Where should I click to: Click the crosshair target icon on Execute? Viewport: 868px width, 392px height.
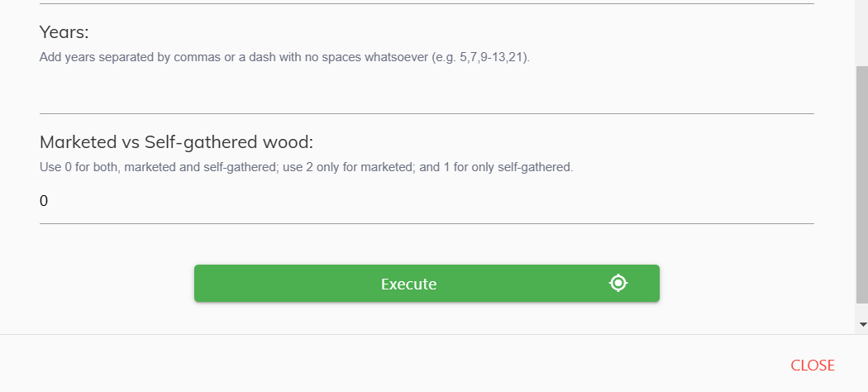coord(618,284)
